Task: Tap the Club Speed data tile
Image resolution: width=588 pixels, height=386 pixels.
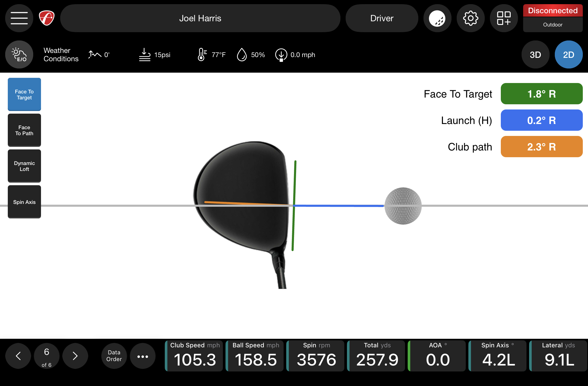Action: [194, 356]
